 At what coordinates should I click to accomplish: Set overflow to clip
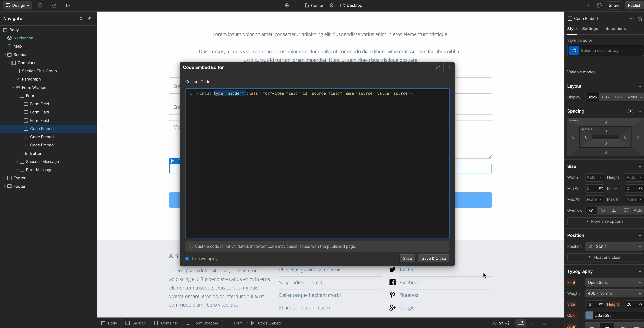614,210
